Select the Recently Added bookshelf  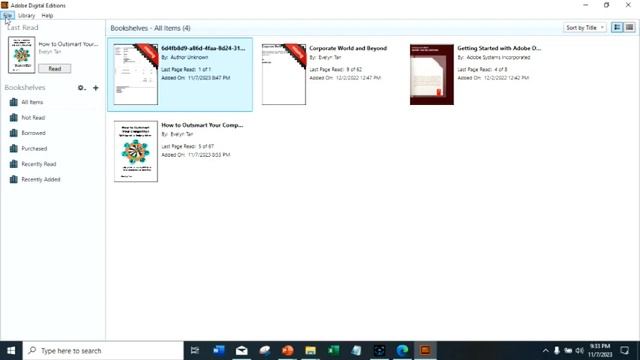(x=41, y=180)
